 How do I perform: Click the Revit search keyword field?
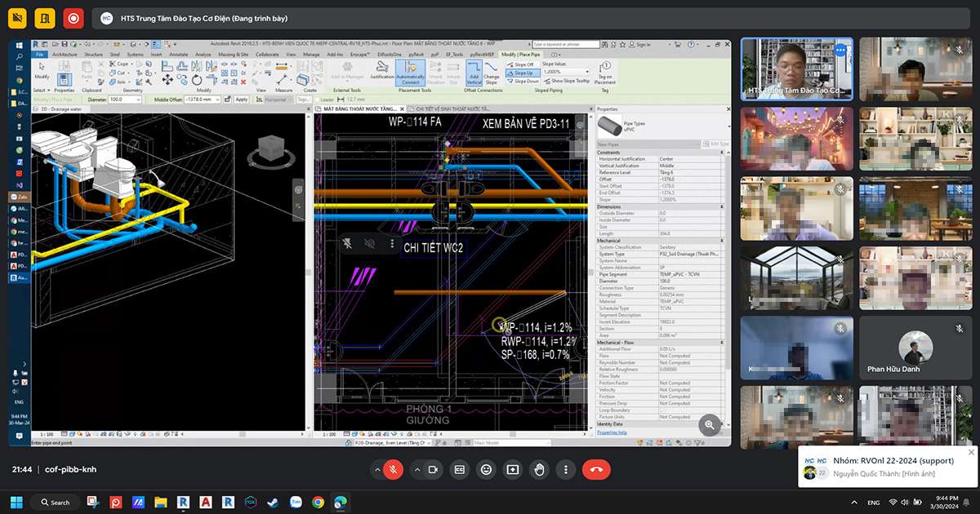pyautogui.click(x=565, y=44)
